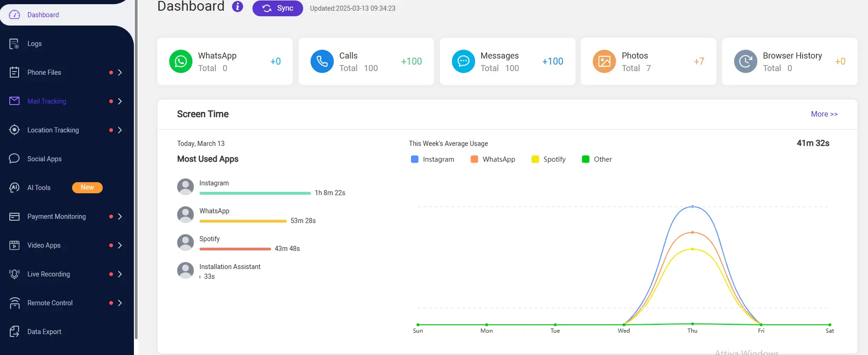Click the Social Apps chat icon
The image size is (868, 355).
[14, 159]
